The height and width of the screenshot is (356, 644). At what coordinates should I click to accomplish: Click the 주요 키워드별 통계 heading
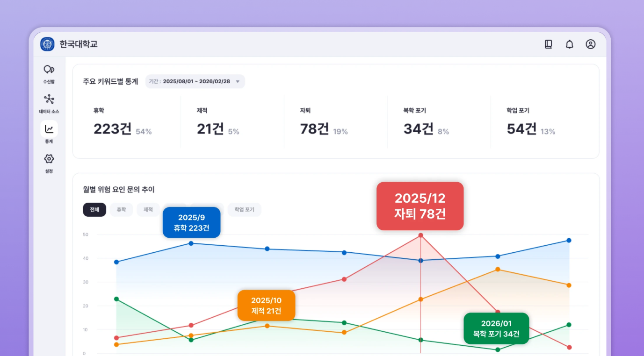point(110,81)
